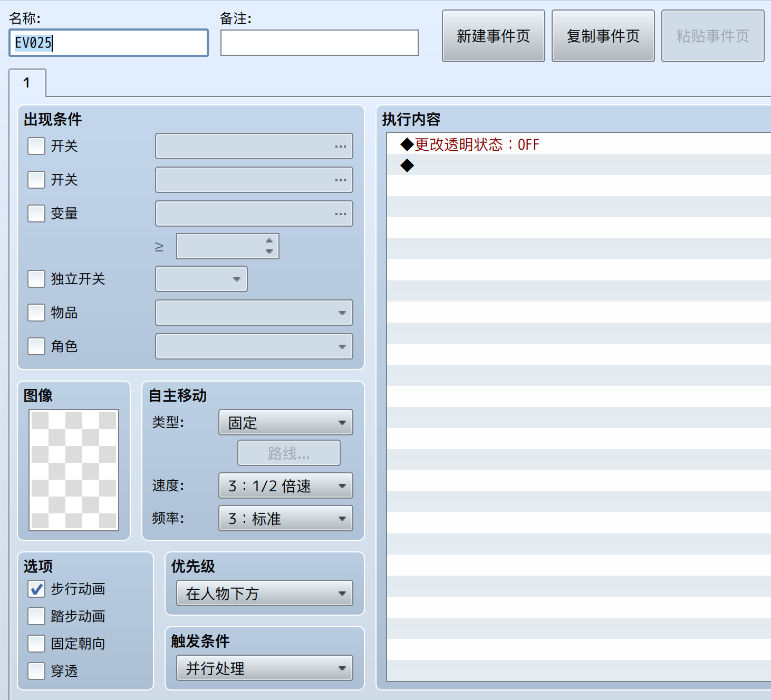Open the 类型 dropdown showing 固定
771x700 pixels.
click(286, 422)
